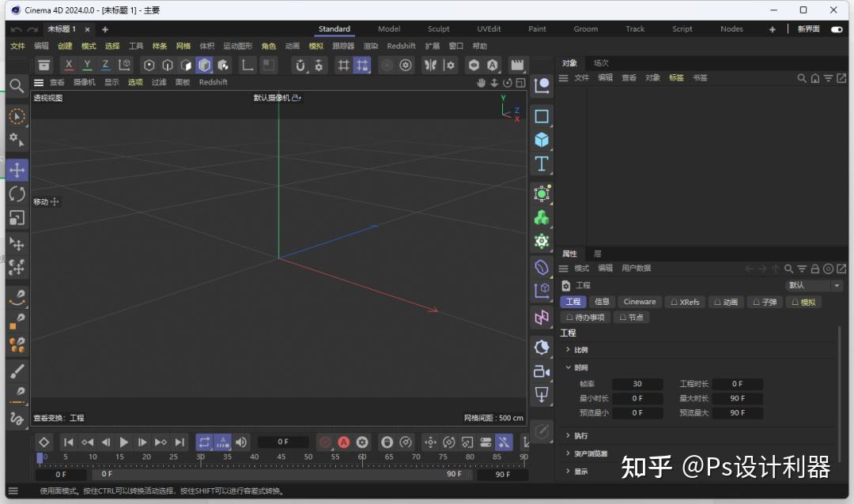Select the Text spline tool in right sidebar
Screen dimensions: 854x504
point(542,164)
